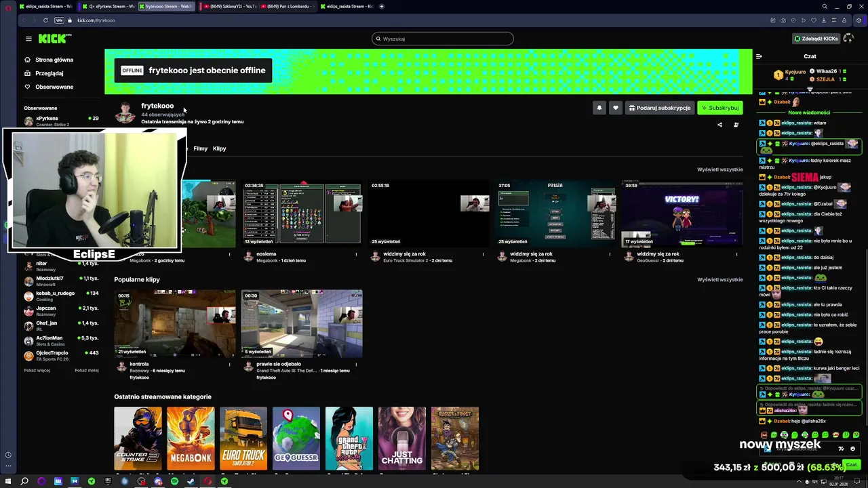This screenshot has height=488, width=868.
Task: Click the KICK logo
Action: click(x=54, y=39)
